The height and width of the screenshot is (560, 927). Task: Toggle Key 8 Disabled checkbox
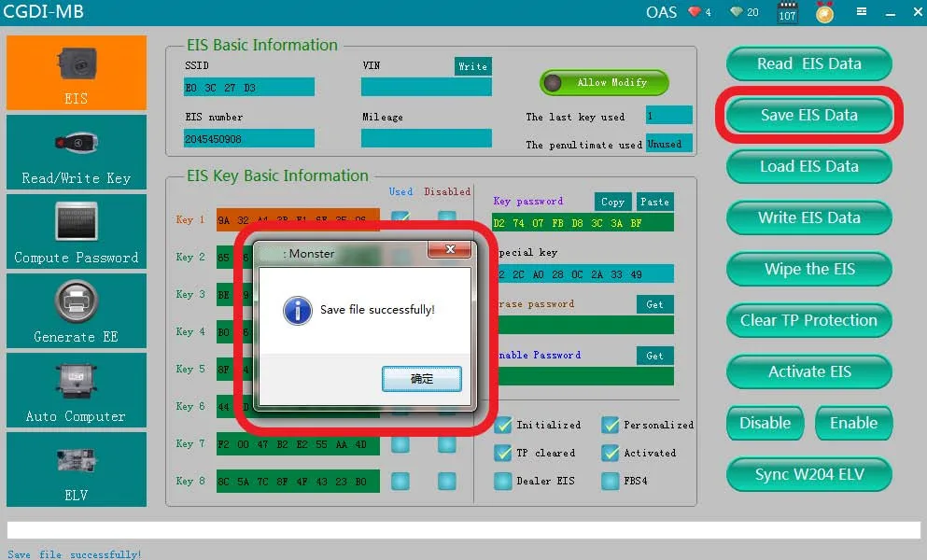(447, 482)
